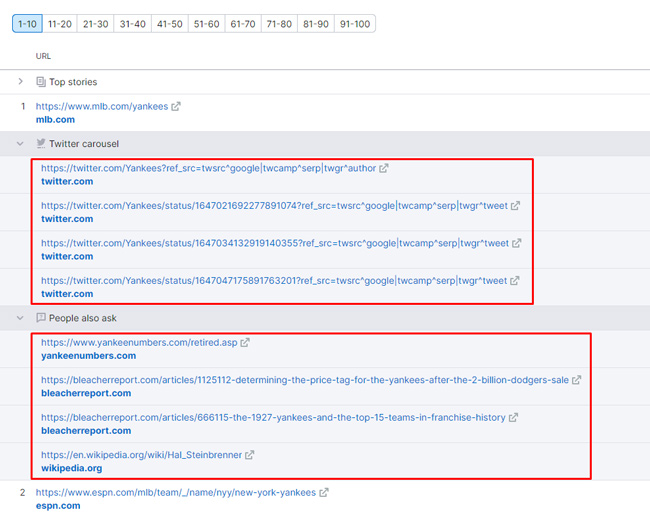Click the Top stories newspaper icon

[41, 82]
